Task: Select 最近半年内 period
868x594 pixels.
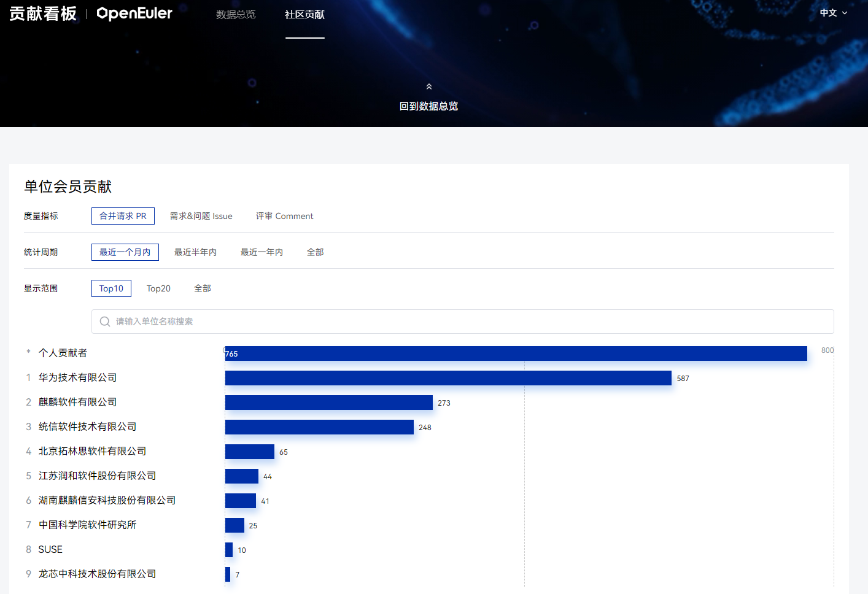Action: pyautogui.click(x=195, y=252)
